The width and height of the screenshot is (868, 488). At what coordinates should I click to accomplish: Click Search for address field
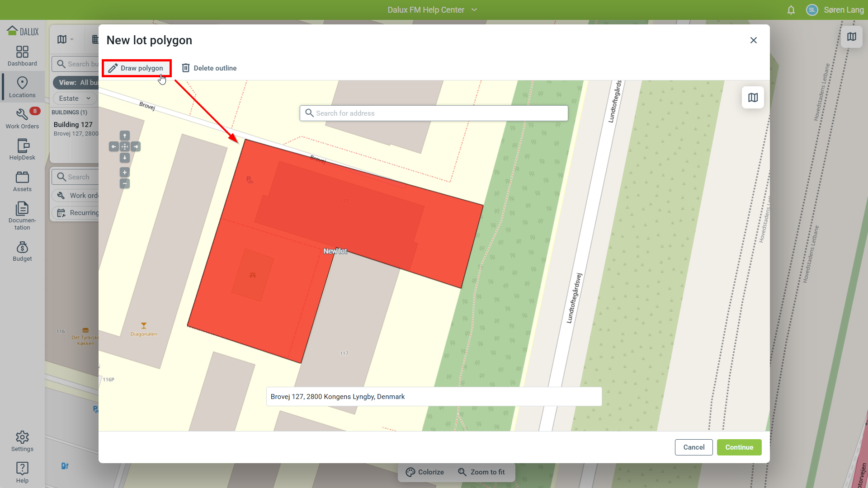click(x=434, y=113)
